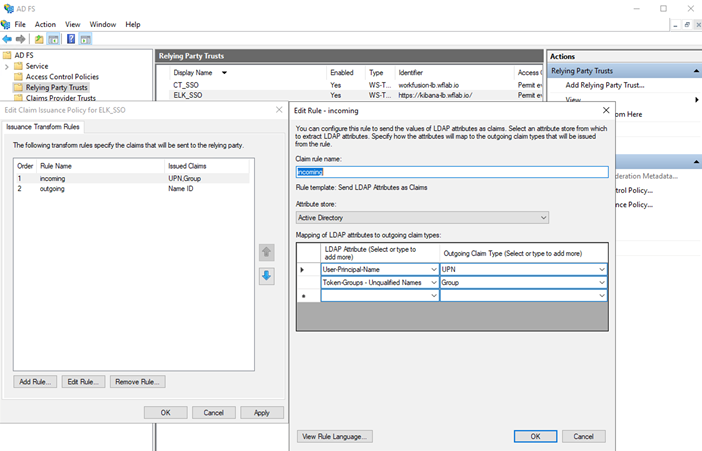Image resolution: width=702 pixels, height=451 pixels.
Task: Toggle Show/Hide Action Pane toolbar icon
Action: pos(86,39)
